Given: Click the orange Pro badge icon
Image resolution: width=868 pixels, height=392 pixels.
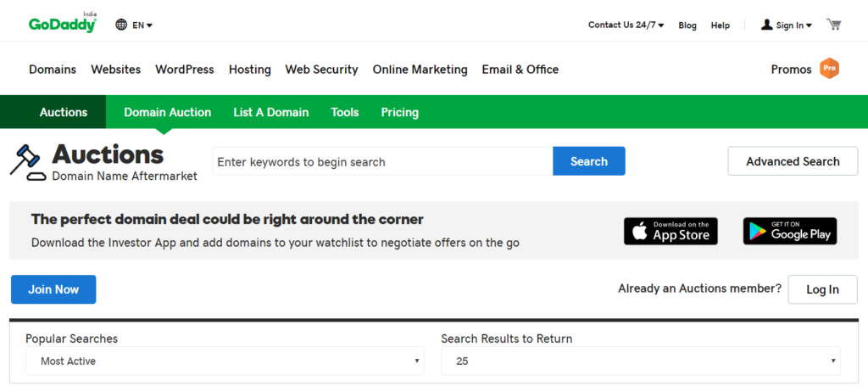Looking at the screenshot, I should pyautogui.click(x=829, y=69).
